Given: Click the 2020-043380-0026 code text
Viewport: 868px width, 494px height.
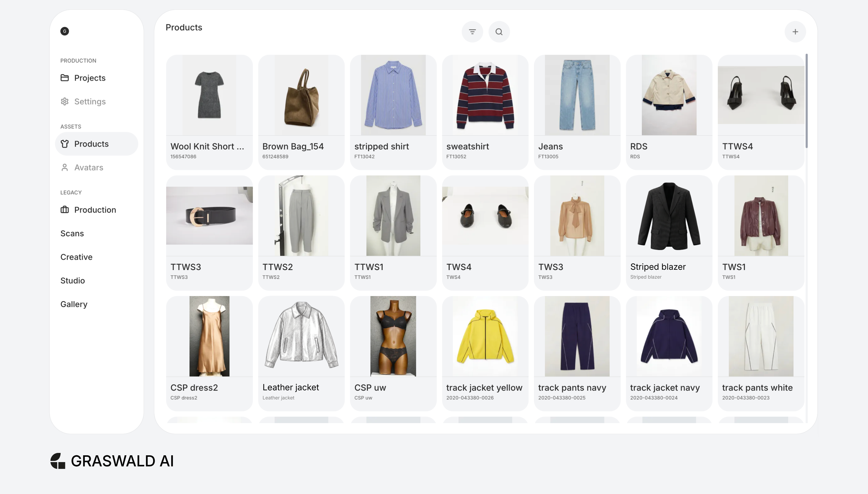Looking at the screenshot, I should pos(470,398).
